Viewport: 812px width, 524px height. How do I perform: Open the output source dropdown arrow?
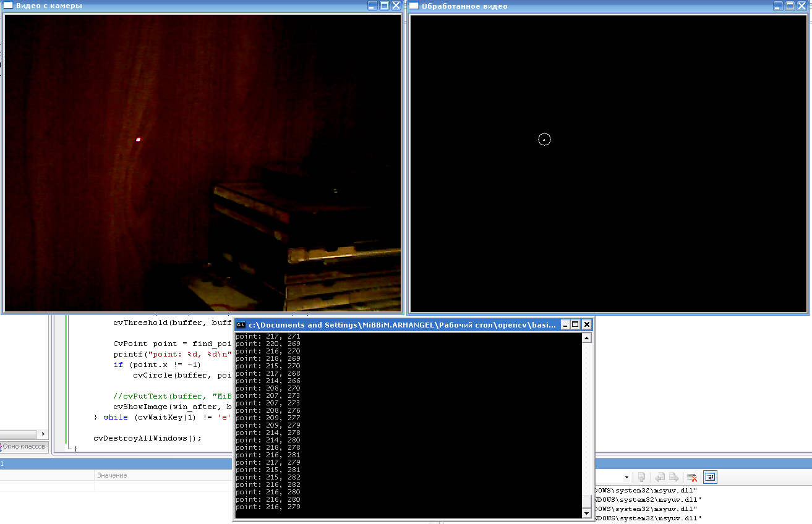626,478
